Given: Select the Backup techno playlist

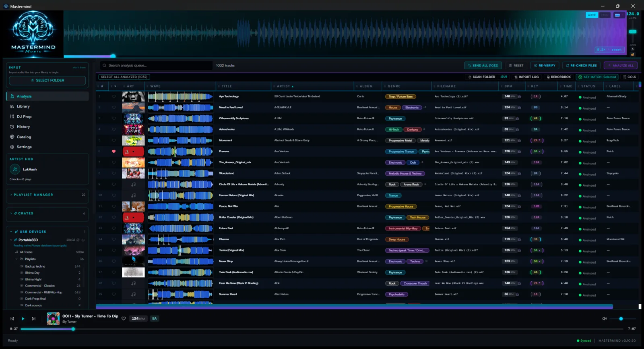Looking at the screenshot, I should coord(50,266).
